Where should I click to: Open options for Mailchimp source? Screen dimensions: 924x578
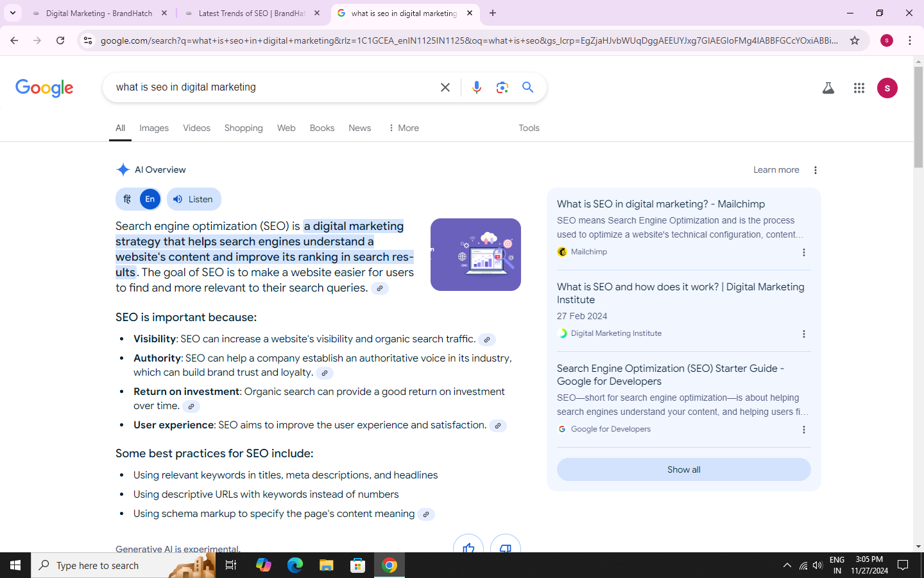pyautogui.click(x=804, y=252)
